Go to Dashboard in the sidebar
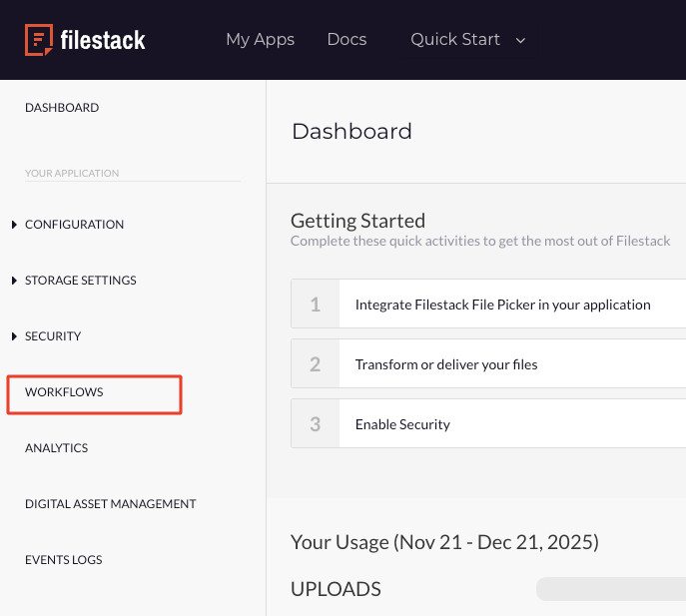 [62, 108]
